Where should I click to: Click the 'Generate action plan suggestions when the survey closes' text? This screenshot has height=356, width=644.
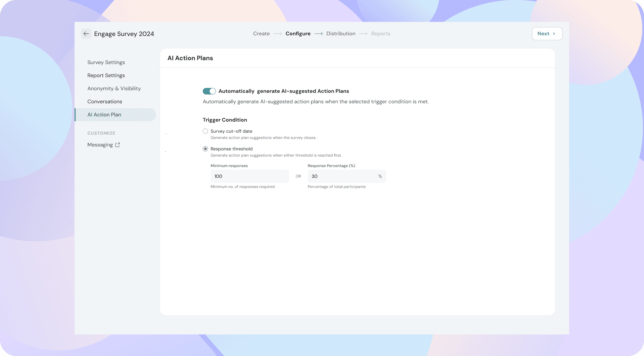tap(263, 138)
